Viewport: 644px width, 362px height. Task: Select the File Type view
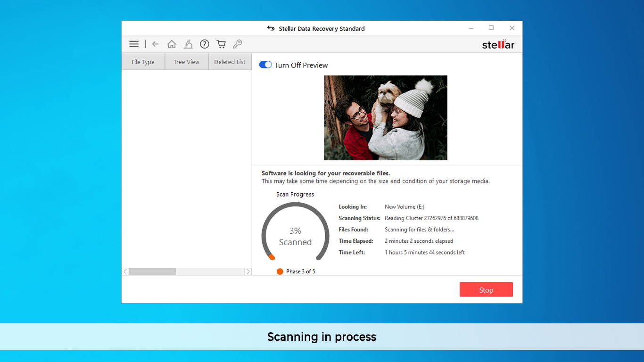[143, 62]
